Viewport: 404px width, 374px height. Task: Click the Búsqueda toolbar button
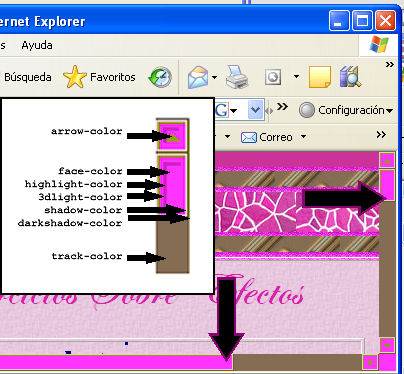28,77
